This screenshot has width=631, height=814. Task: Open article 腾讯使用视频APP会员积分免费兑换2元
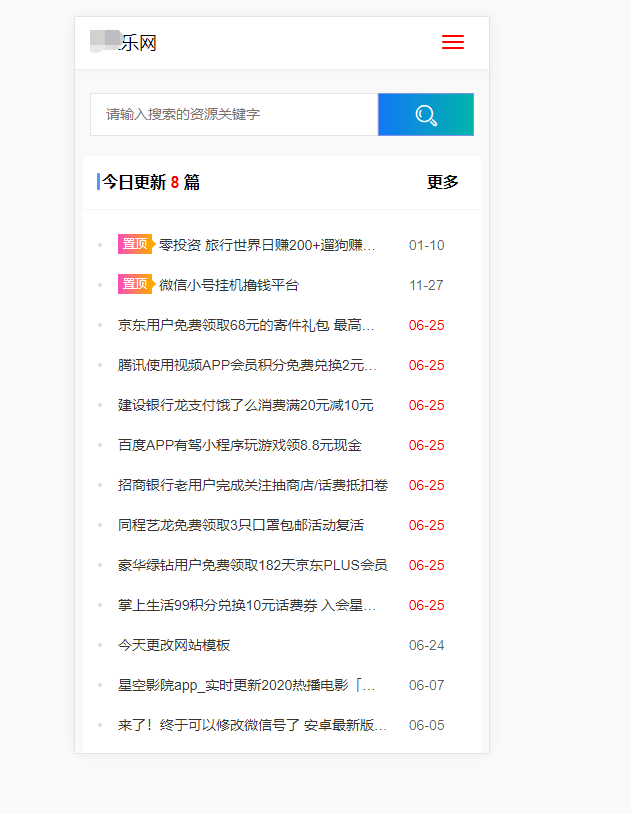[x=247, y=365]
